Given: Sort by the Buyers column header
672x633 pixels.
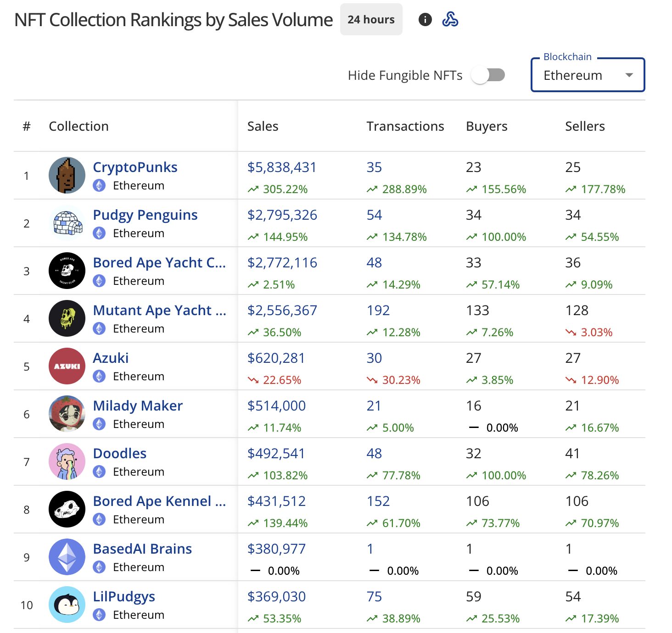Looking at the screenshot, I should click(487, 126).
